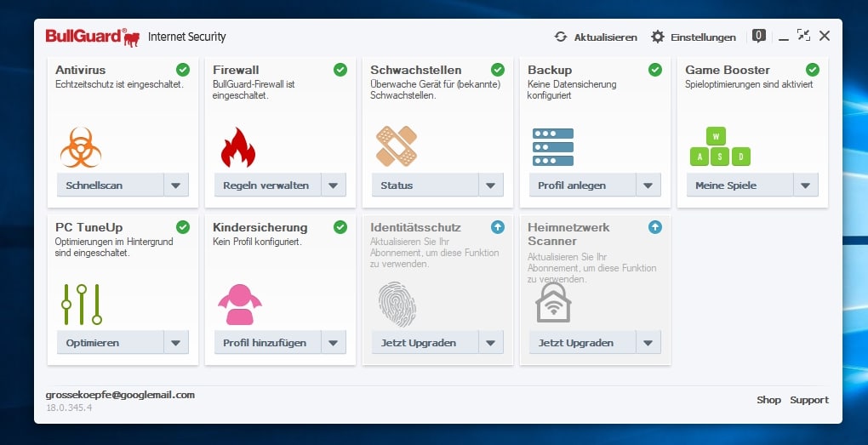Click the Firewall flame icon
The image size is (868, 445).
click(x=238, y=147)
